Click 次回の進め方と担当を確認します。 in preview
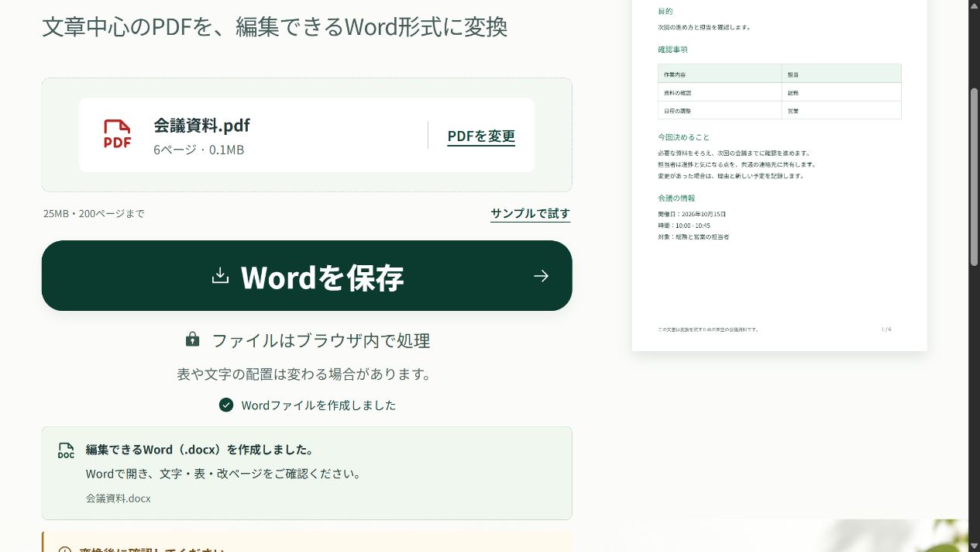Image resolution: width=980 pixels, height=552 pixels. [704, 27]
